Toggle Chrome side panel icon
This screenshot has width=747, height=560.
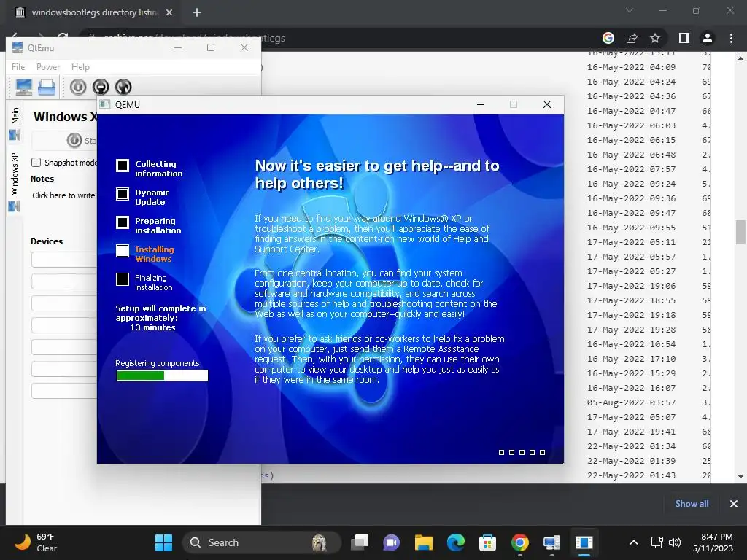point(684,38)
